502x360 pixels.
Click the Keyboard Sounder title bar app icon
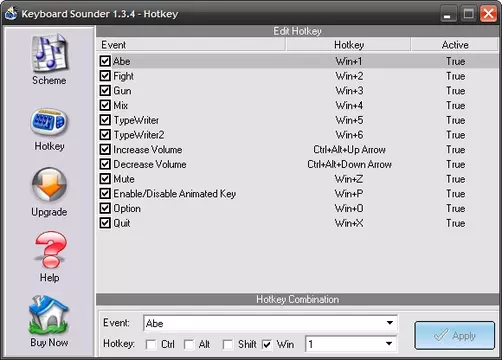coord(10,14)
